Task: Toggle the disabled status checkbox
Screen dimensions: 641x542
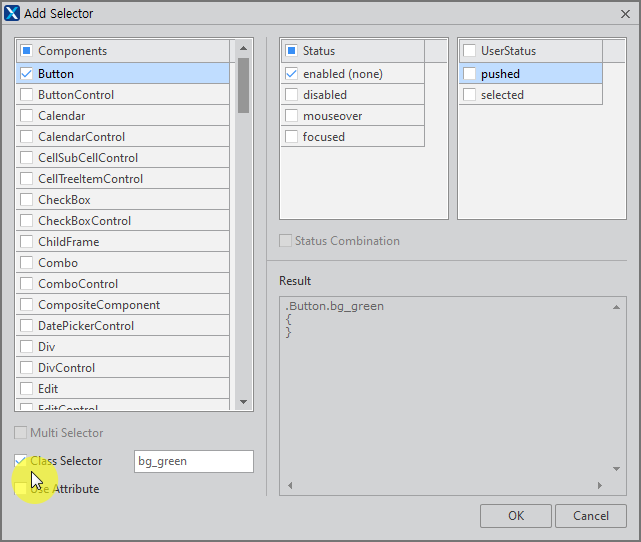Action: [291, 95]
